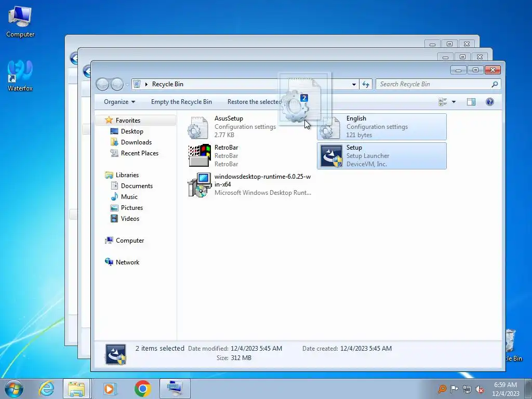The width and height of the screenshot is (532, 399).
Task: Open the recent pages dropdown arrow
Action: (x=127, y=84)
